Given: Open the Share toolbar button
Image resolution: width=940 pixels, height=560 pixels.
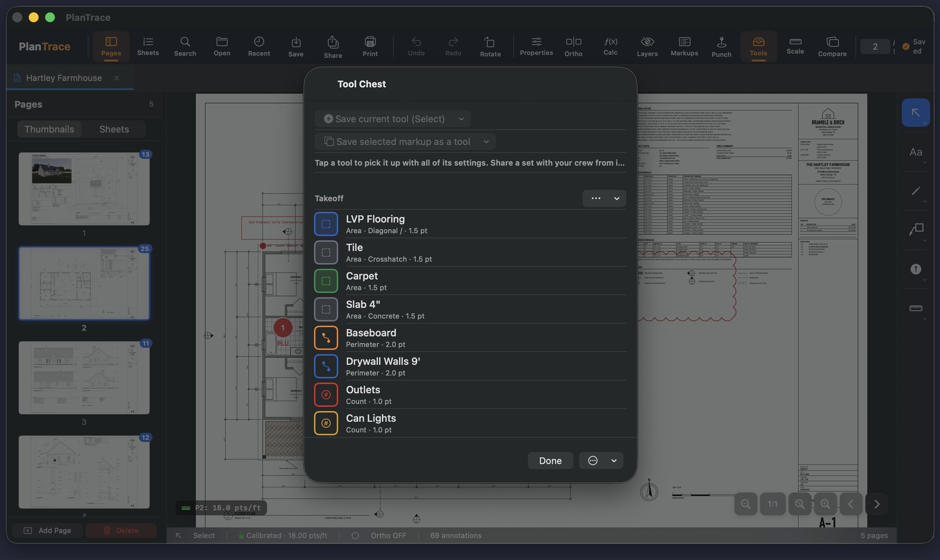Looking at the screenshot, I should pos(333,46).
